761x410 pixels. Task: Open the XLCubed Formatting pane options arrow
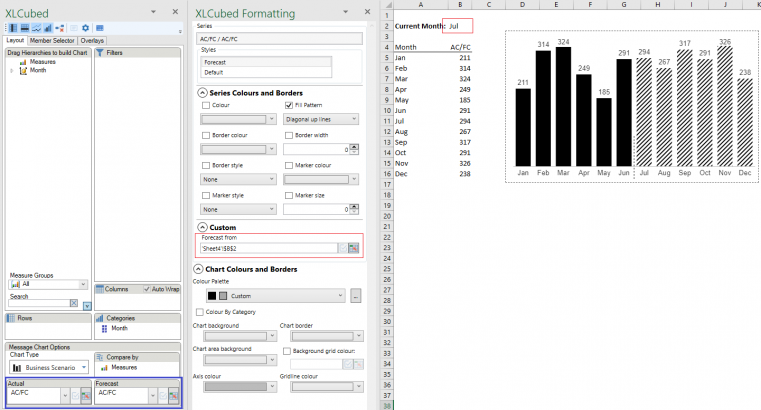pos(346,12)
